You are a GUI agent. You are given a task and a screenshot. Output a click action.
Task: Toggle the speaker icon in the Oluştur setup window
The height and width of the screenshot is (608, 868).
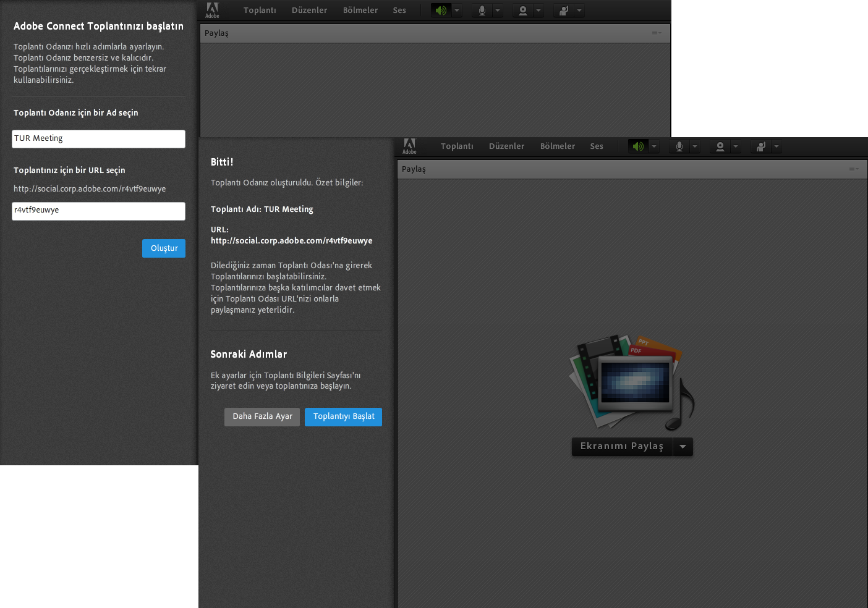(441, 11)
